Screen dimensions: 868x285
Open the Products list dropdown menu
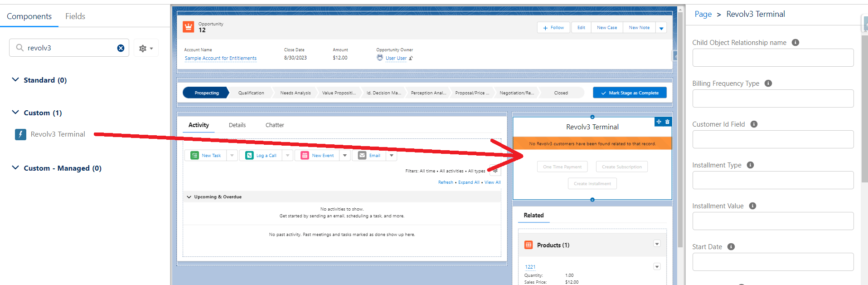(657, 244)
